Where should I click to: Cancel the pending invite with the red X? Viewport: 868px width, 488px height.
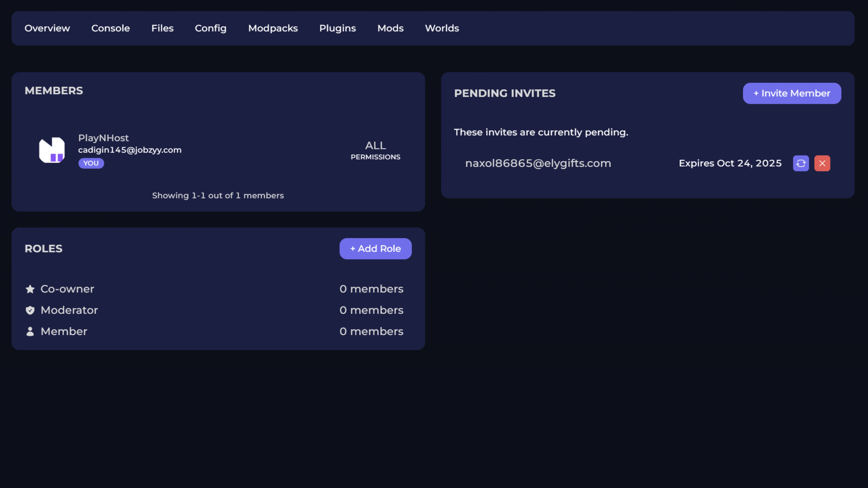(x=822, y=163)
